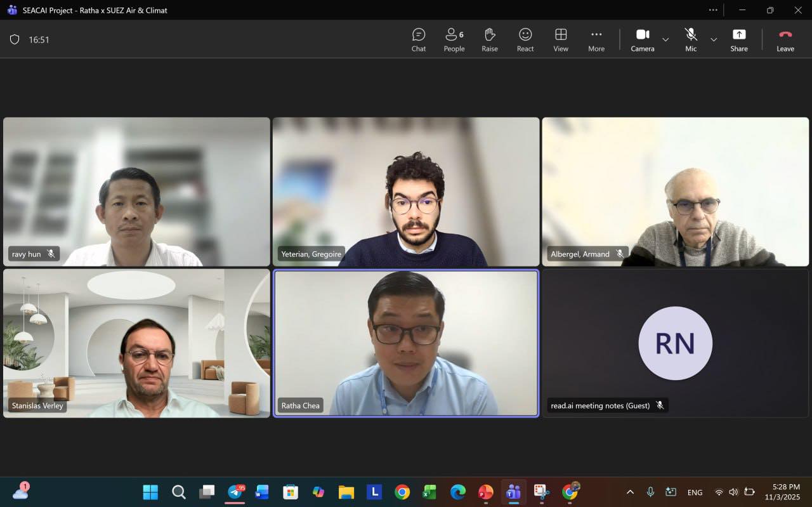The width and height of the screenshot is (812, 507).
Task: Select Ratha Chea's video tile
Action: coord(406,343)
